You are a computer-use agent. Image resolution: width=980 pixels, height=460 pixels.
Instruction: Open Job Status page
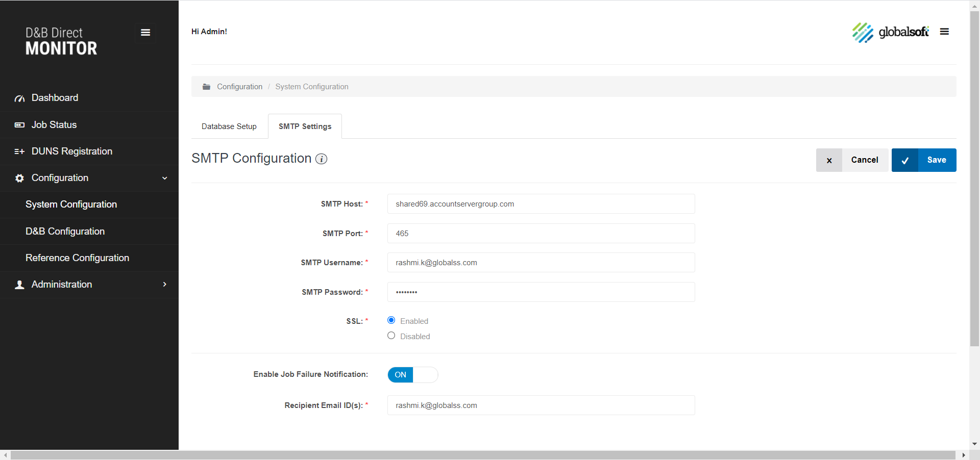(x=54, y=125)
